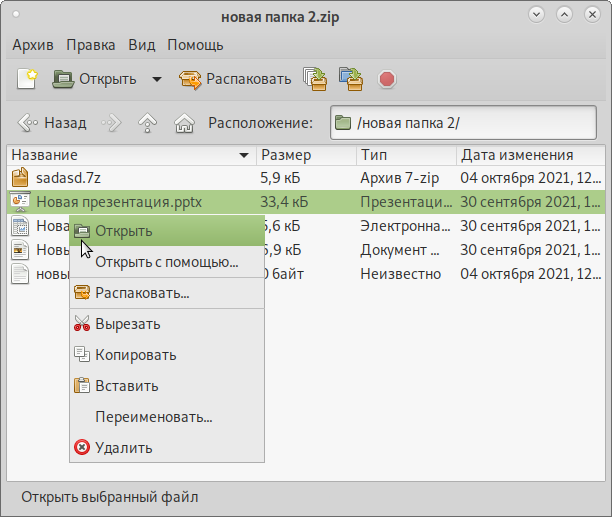Click the Распаковать toolbar button
The width and height of the screenshot is (612, 517).
tap(235, 79)
